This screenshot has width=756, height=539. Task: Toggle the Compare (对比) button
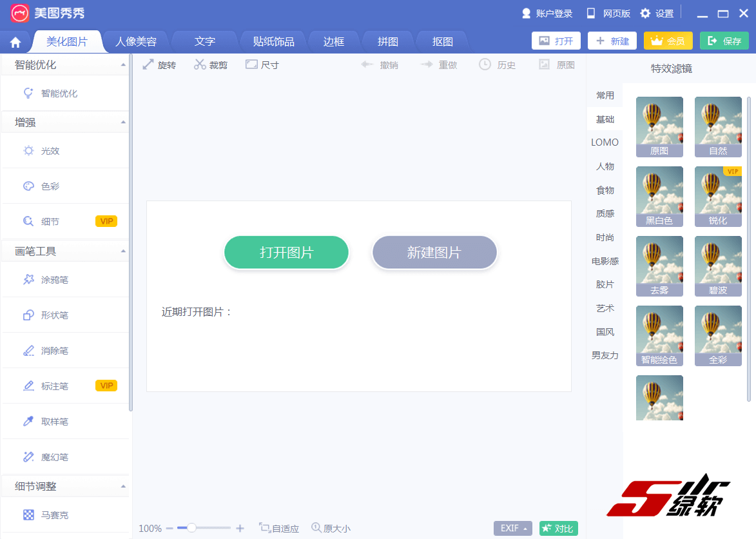[558, 528]
